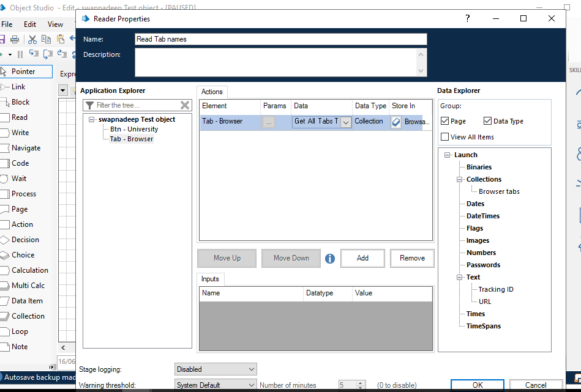
Task: Click the Add button
Action: click(362, 258)
